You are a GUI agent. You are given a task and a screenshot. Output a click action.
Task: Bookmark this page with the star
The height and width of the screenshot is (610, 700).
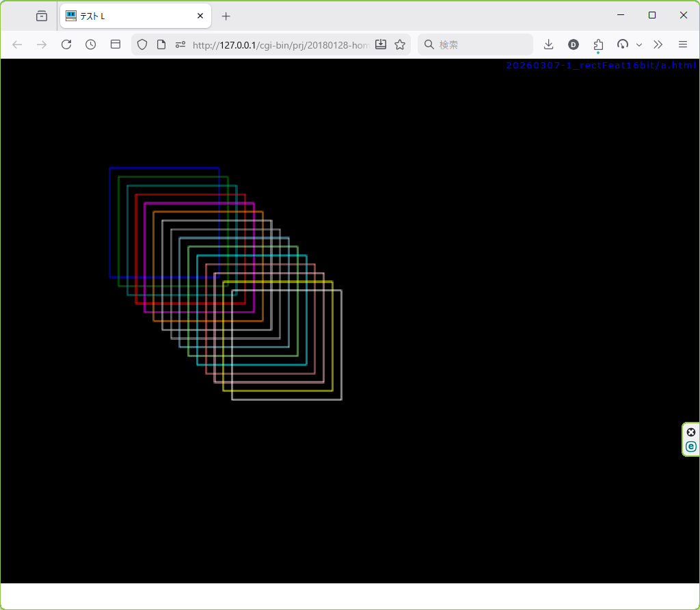coord(400,44)
